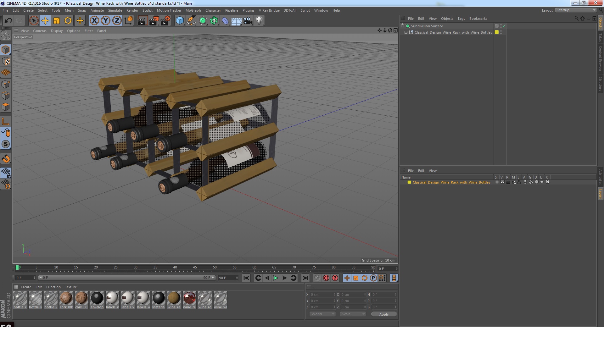This screenshot has height=364, width=604.
Task: Select the Rotate tool icon
Action: click(68, 21)
